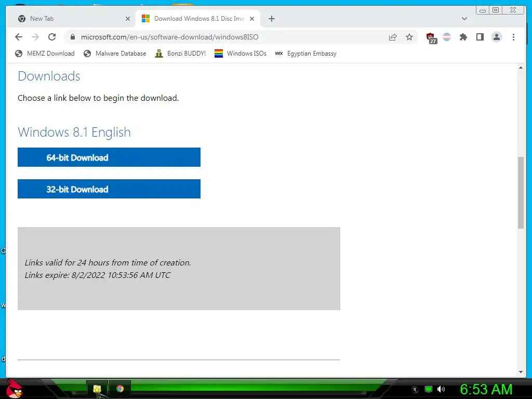The width and height of the screenshot is (532, 399).
Task: Open File Explorer from taskbar
Action: (97, 389)
